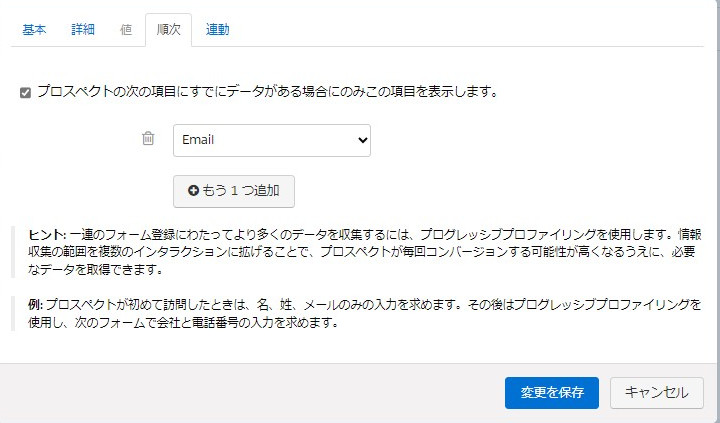
Task: Click the plus icon on もう1つ追加
Action: coord(193,191)
